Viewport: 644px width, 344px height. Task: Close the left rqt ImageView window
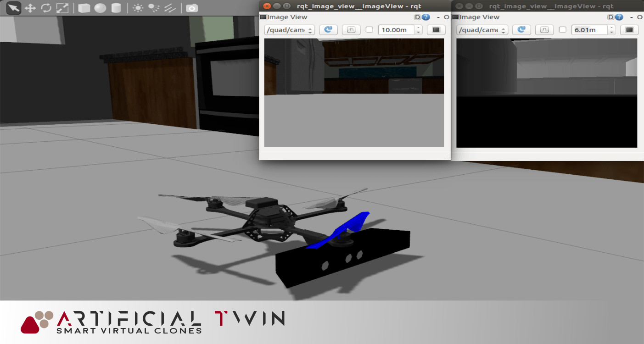pos(266,6)
